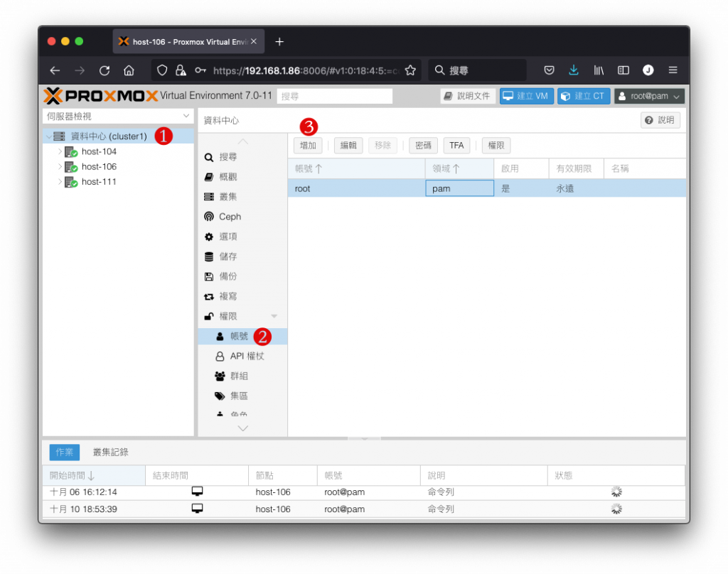Open the 備份 backup floppy icon
This screenshot has width=728, height=574.
point(209,276)
